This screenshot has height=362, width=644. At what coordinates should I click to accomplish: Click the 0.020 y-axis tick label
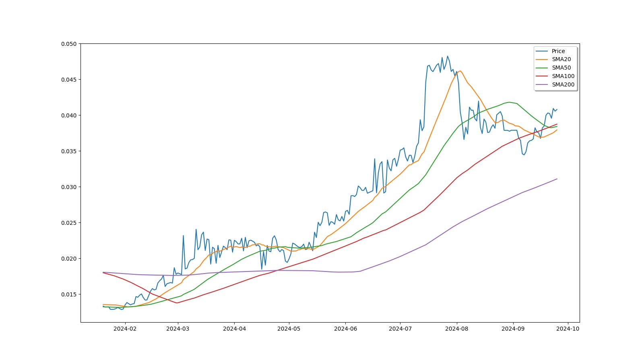click(x=69, y=259)
